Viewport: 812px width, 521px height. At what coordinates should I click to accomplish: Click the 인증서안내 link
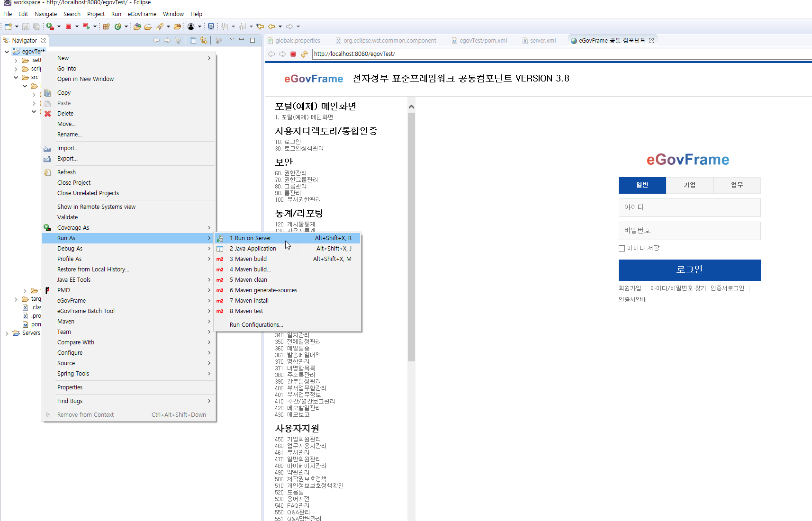[x=632, y=300]
